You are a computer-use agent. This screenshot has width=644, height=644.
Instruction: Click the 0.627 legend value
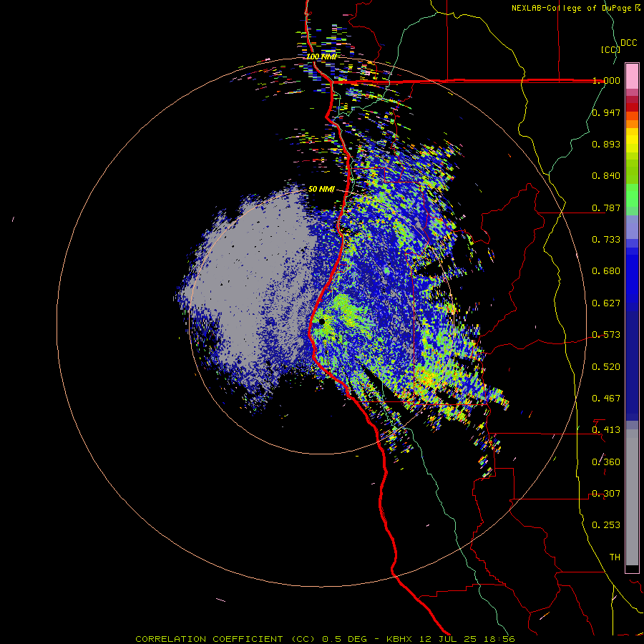[x=606, y=303]
